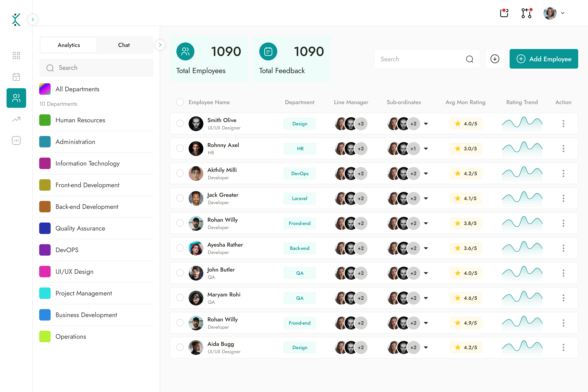
Task: Select the checkbox beside Jack Greater
Action: 180,198
